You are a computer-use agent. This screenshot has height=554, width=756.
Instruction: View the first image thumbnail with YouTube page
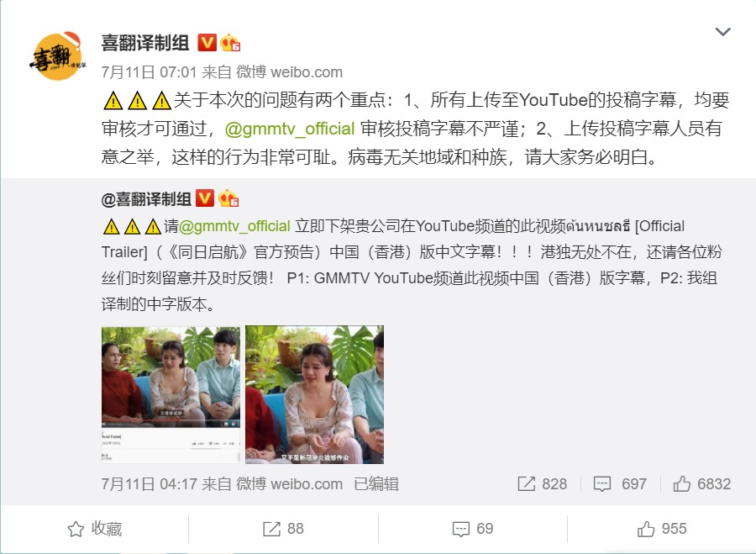pos(171,395)
